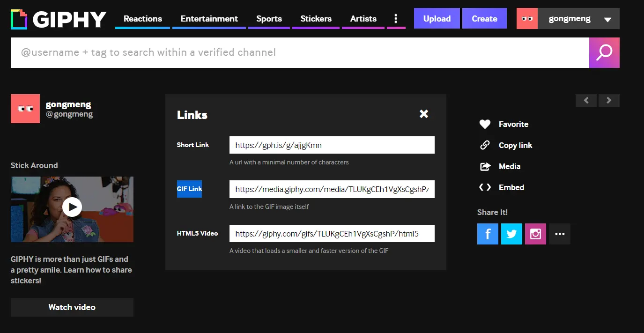
Task: Click the Copy link text option
Action: point(515,145)
